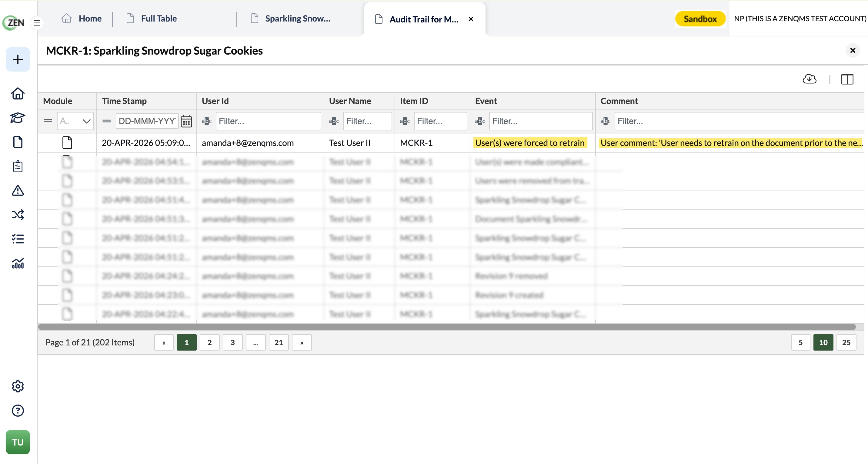The height and width of the screenshot is (464, 868).
Task: Open the hamburger menu next to ZEN logo
Action: click(x=37, y=23)
